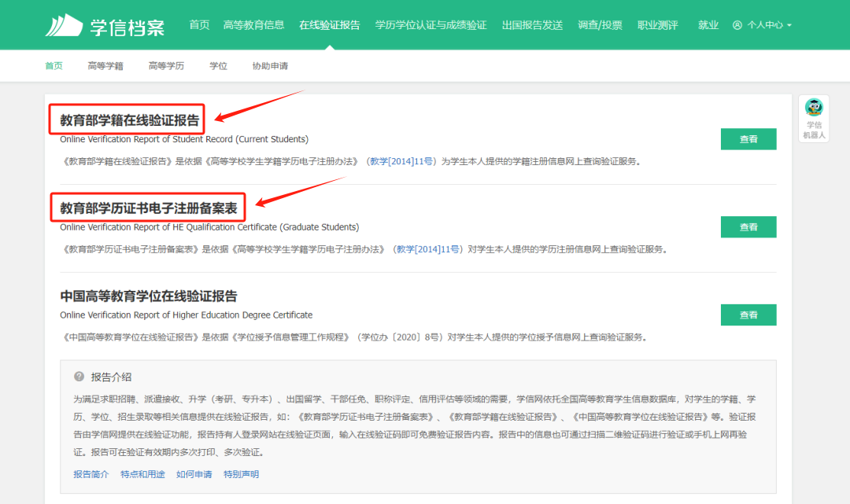Click the 中国高等教育学位在线验证报告 heading

coord(149,296)
